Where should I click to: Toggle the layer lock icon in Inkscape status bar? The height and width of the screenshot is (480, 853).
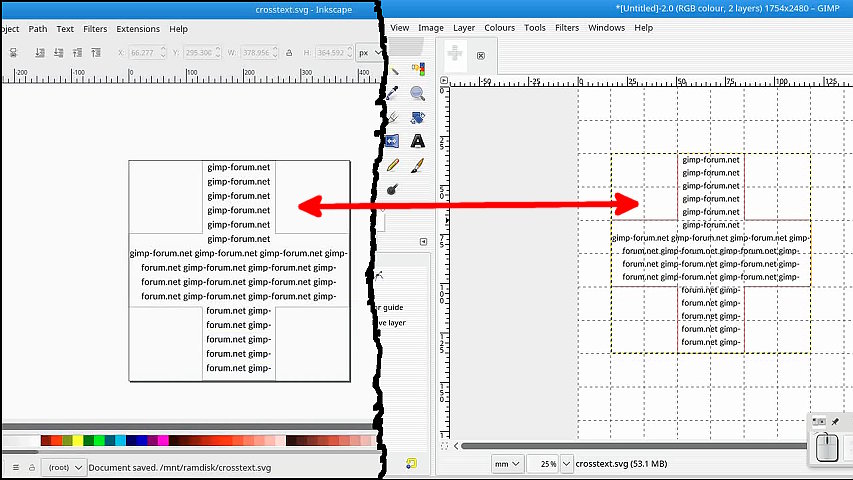(32, 467)
